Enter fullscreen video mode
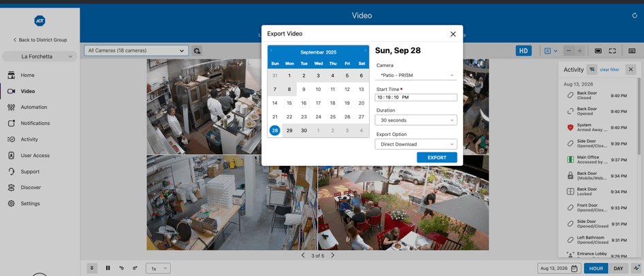This screenshot has height=276, width=644. click(612, 51)
